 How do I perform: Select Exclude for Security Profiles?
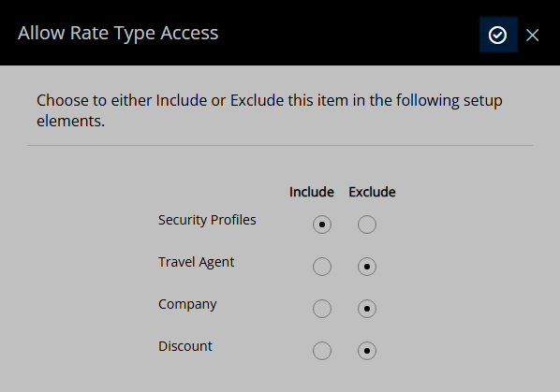click(367, 225)
